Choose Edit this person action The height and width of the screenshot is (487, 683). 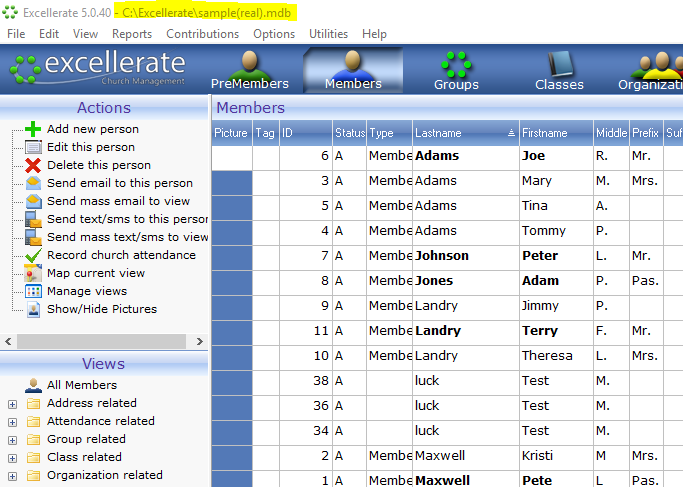(x=91, y=147)
